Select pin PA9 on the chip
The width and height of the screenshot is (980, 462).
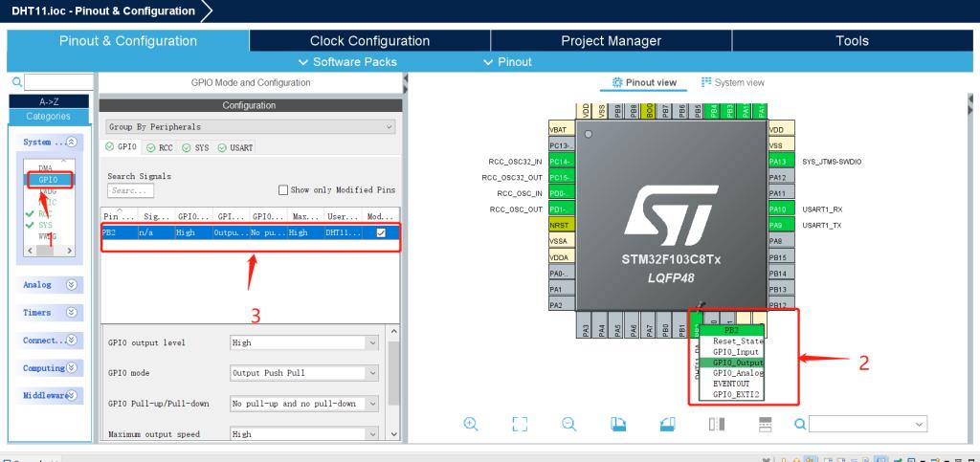781,225
